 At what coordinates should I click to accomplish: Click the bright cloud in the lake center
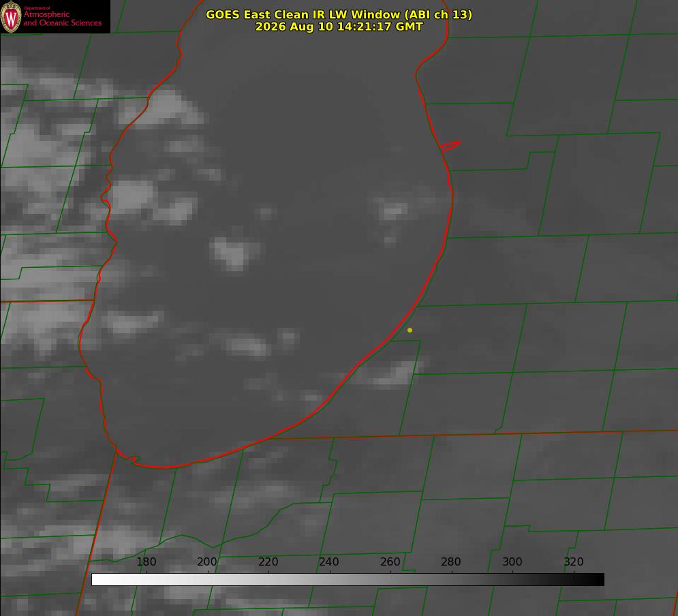pos(234,253)
